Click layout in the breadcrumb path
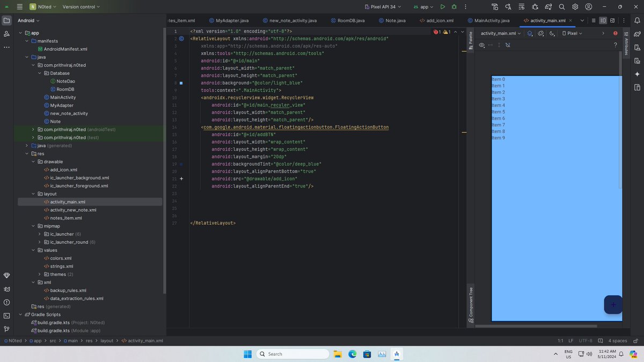Viewport: 644px width, 362px height. (107, 341)
